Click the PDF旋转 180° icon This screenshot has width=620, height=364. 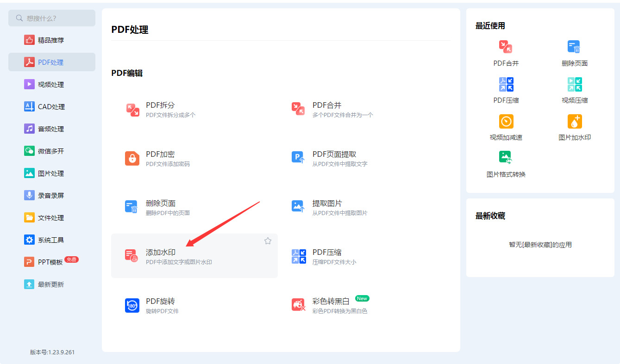(x=132, y=305)
